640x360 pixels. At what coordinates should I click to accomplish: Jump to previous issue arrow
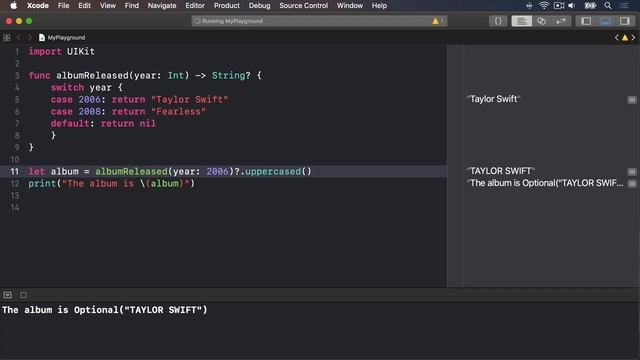[616, 38]
